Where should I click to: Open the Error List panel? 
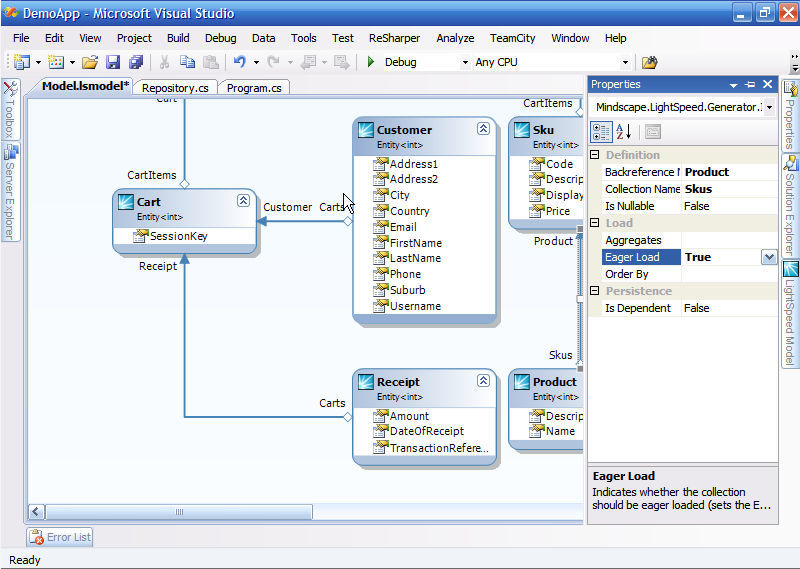click(60, 537)
